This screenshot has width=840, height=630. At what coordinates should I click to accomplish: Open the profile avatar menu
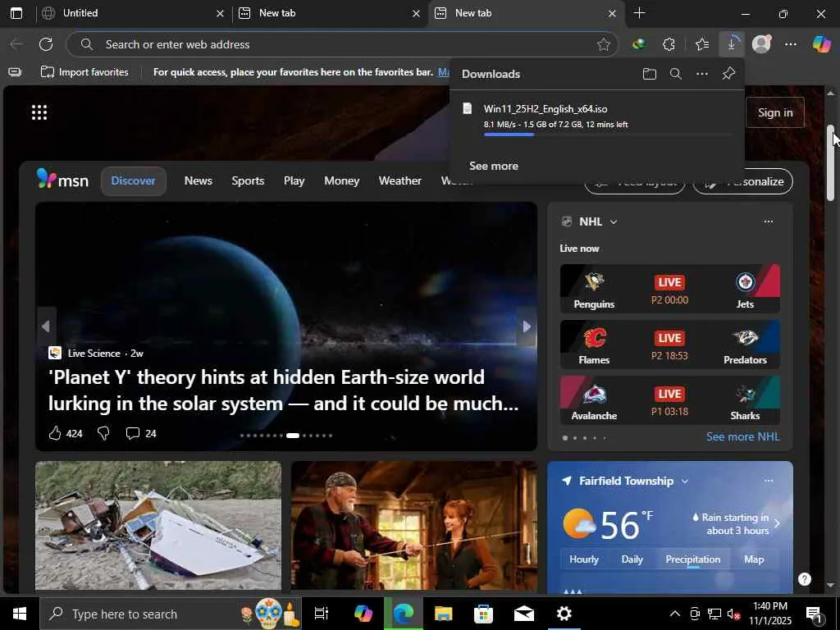point(761,44)
